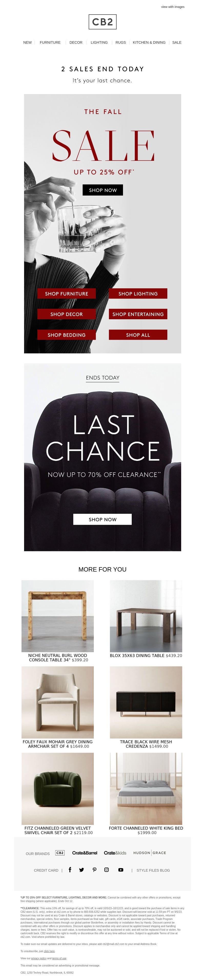Click the CB2 logo at top
Screen dimensions: 205x980
click(x=102, y=22)
